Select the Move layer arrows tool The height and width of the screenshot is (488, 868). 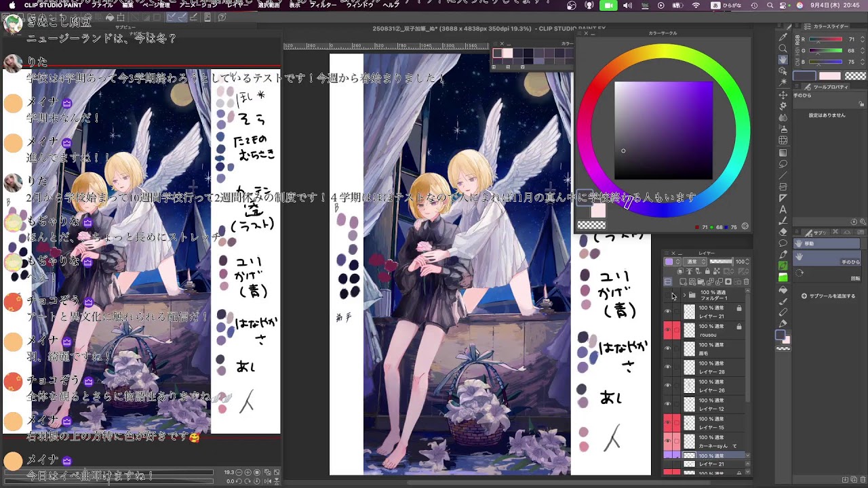[783, 95]
